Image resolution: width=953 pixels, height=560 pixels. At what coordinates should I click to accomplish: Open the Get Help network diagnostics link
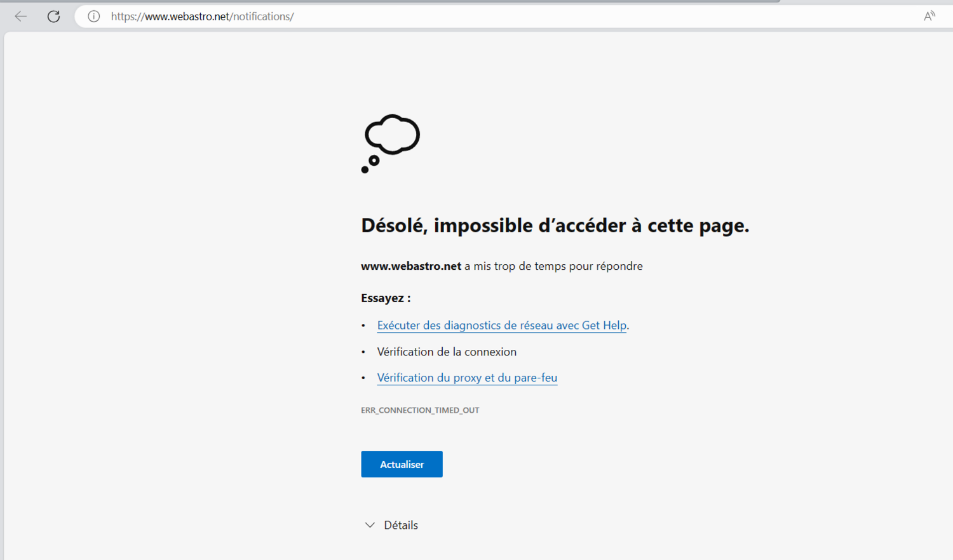(501, 325)
